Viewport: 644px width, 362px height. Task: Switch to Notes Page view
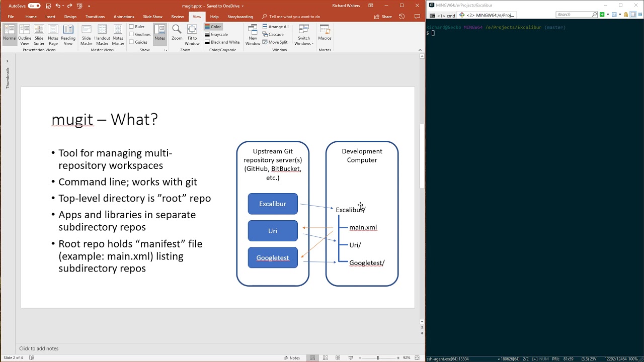pyautogui.click(x=53, y=34)
